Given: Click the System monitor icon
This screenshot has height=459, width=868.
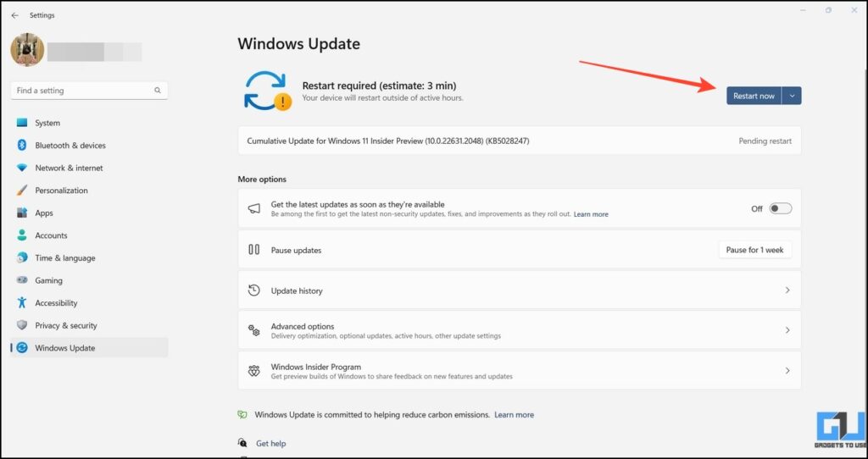Looking at the screenshot, I should point(22,123).
